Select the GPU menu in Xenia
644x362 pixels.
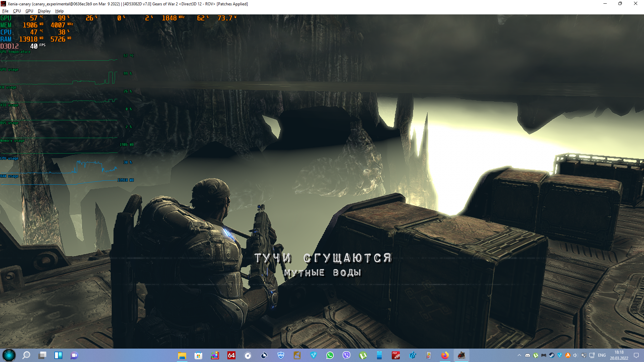[28, 11]
